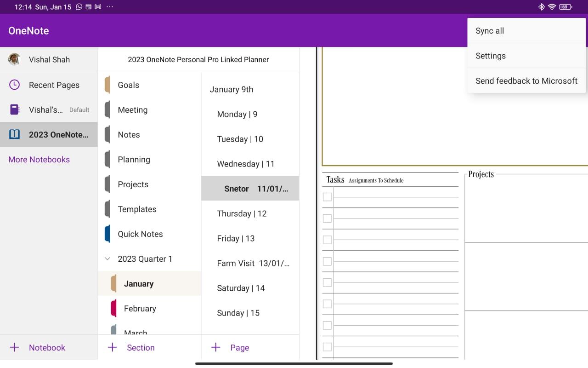This screenshot has width=588, height=368.
Task: Click the blue section tab icon for Quick Notes
Action: 107,234
